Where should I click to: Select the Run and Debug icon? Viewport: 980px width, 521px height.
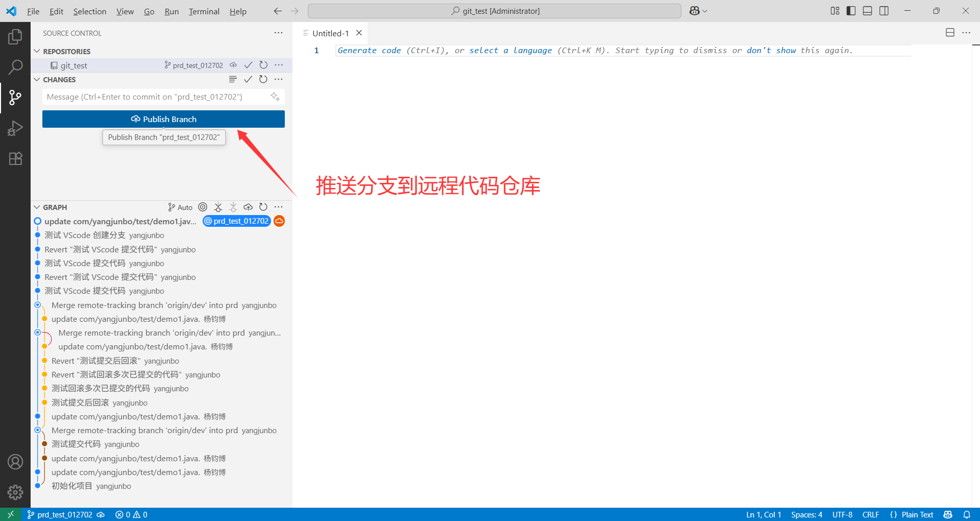pyautogui.click(x=15, y=128)
